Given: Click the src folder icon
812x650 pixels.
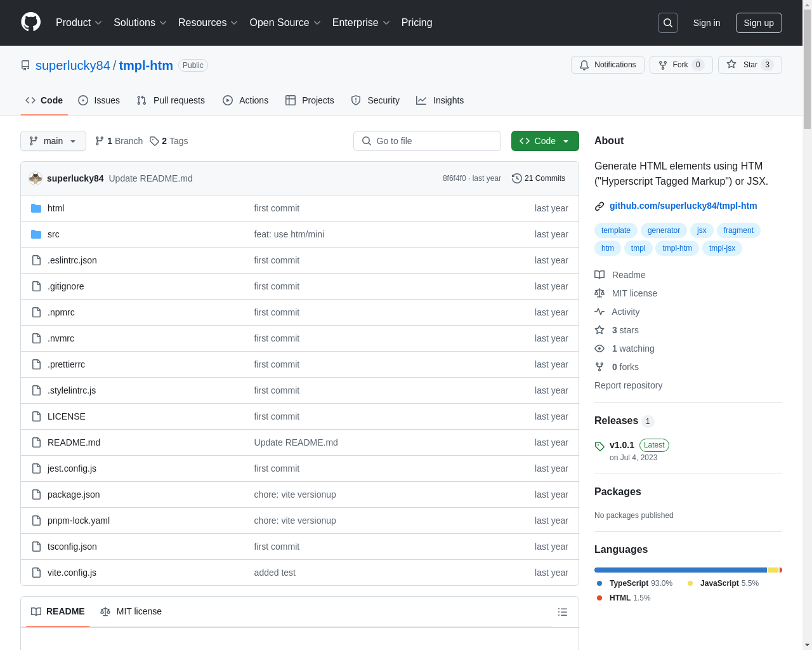Looking at the screenshot, I should point(36,234).
